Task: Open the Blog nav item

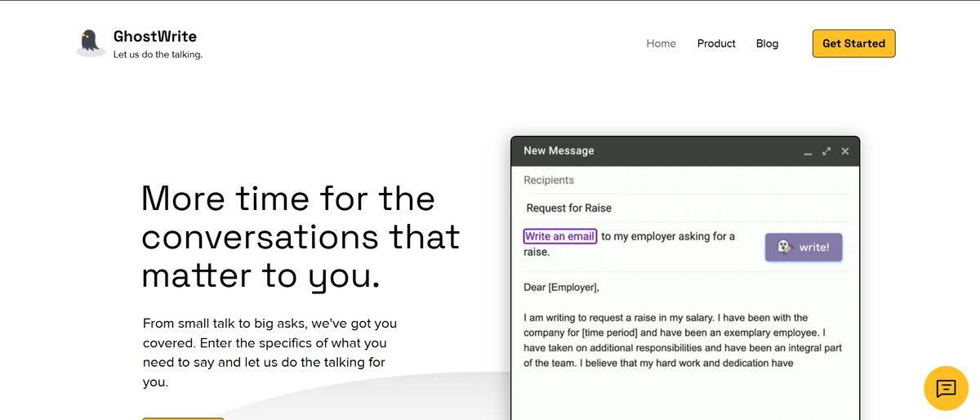Action: pyautogui.click(x=767, y=43)
